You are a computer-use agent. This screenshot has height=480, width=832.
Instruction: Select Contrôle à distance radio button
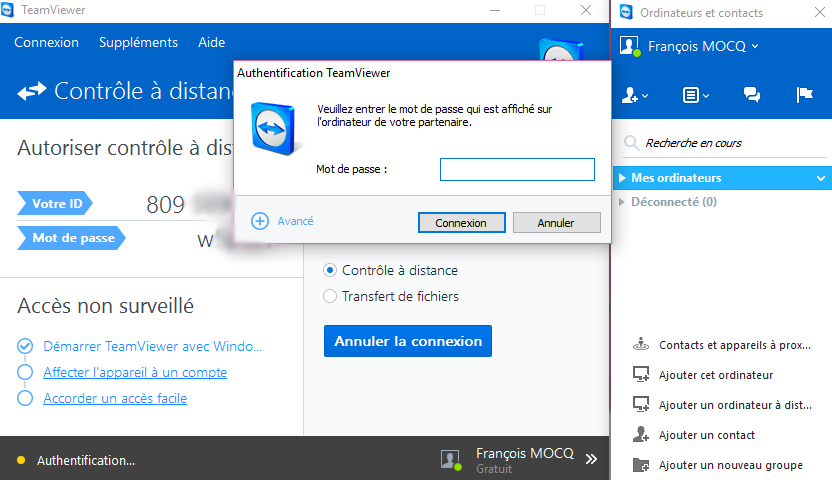[x=330, y=270]
